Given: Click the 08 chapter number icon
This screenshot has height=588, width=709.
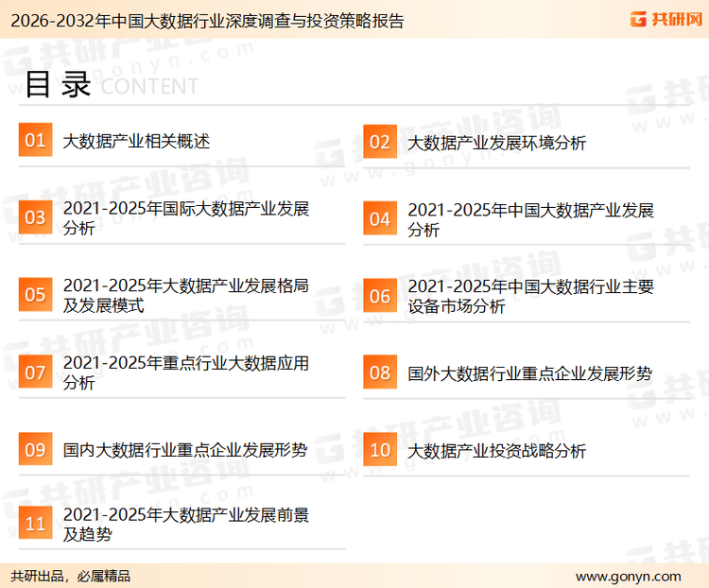Looking at the screenshot, I should (x=380, y=372).
